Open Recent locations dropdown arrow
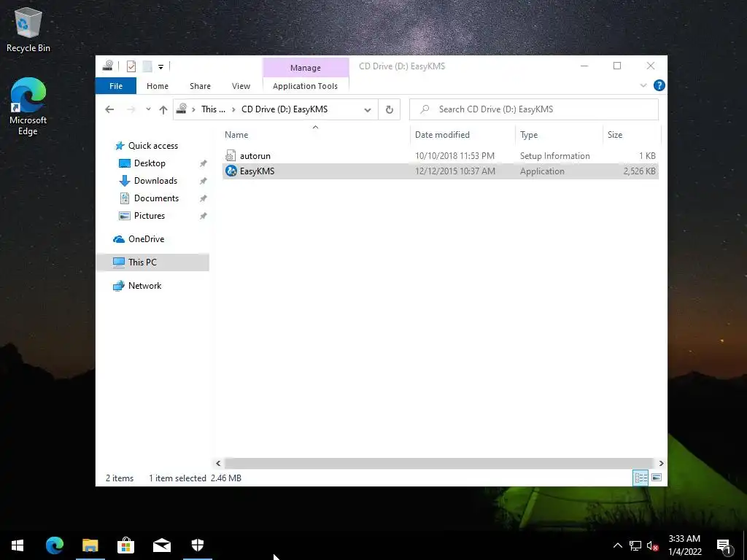This screenshot has width=747, height=560. (x=148, y=109)
